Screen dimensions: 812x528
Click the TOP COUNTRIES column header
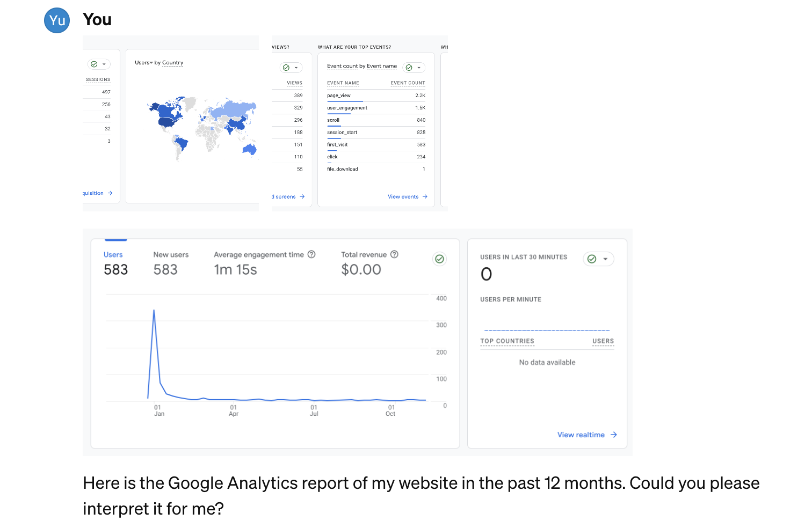click(x=507, y=341)
